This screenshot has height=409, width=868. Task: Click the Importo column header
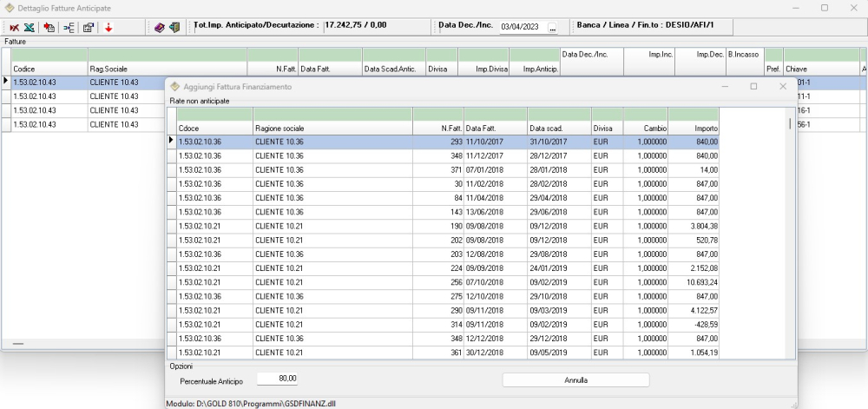pyautogui.click(x=694, y=128)
